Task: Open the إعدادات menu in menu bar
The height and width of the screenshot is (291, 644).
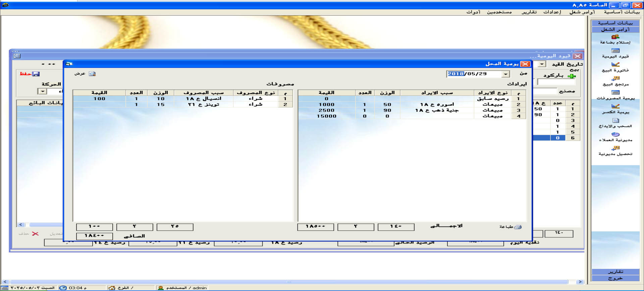Action: [x=552, y=12]
